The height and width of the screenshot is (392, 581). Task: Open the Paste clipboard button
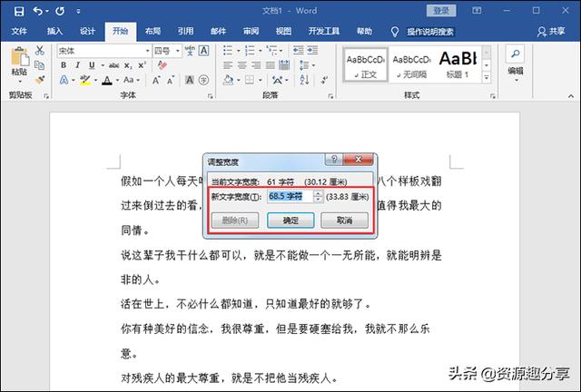point(19,64)
